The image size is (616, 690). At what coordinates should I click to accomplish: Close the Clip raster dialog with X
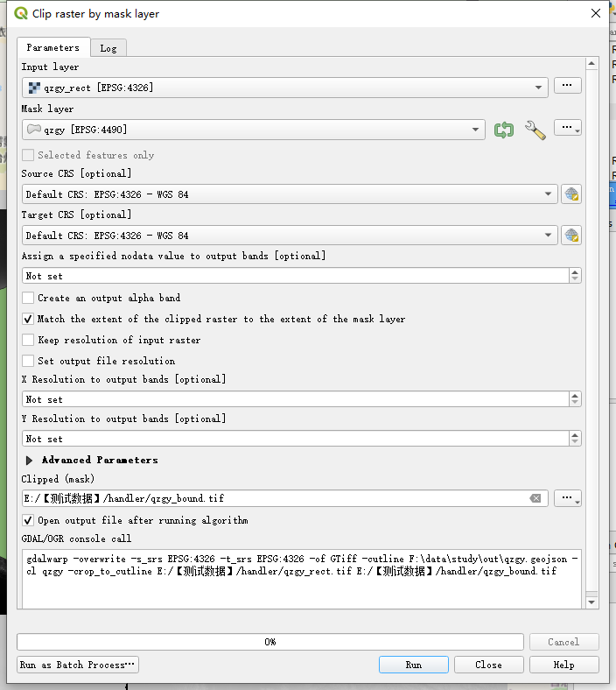595,13
